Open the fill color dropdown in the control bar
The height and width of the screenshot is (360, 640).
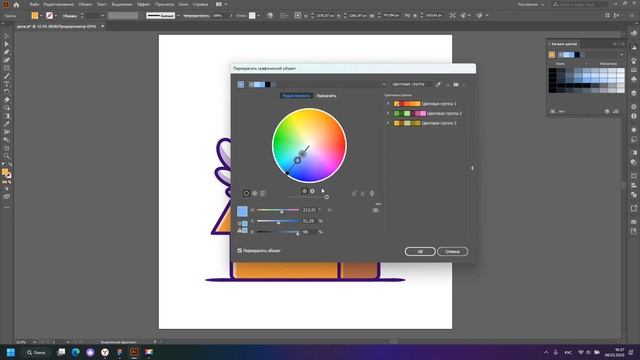(x=41, y=16)
